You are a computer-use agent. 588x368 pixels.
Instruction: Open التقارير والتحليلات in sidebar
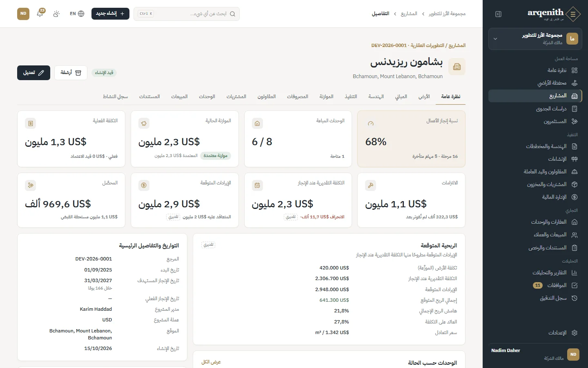(535, 273)
